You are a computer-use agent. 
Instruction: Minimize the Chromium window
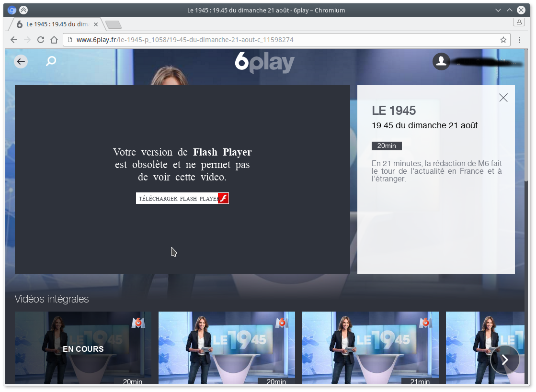(x=498, y=10)
